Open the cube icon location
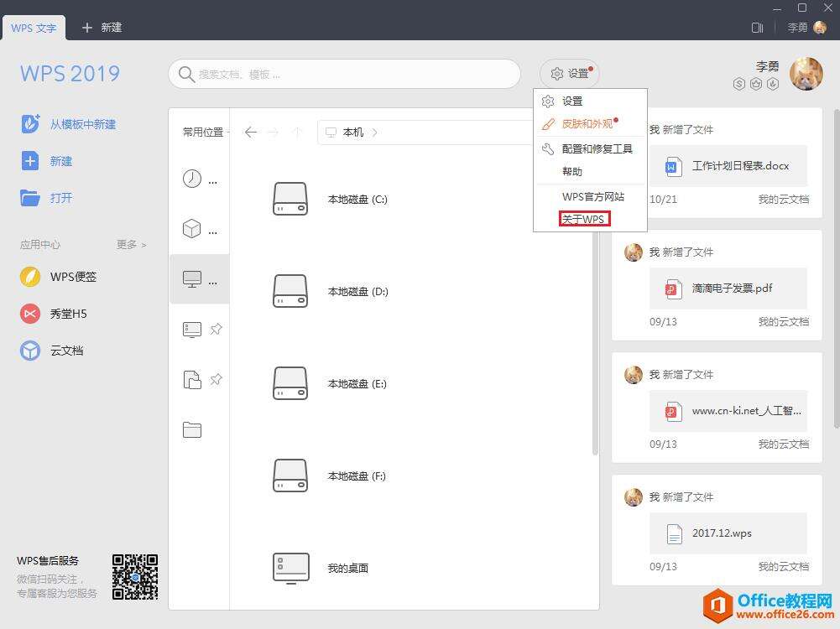The height and width of the screenshot is (629, 840). (x=192, y=229)
